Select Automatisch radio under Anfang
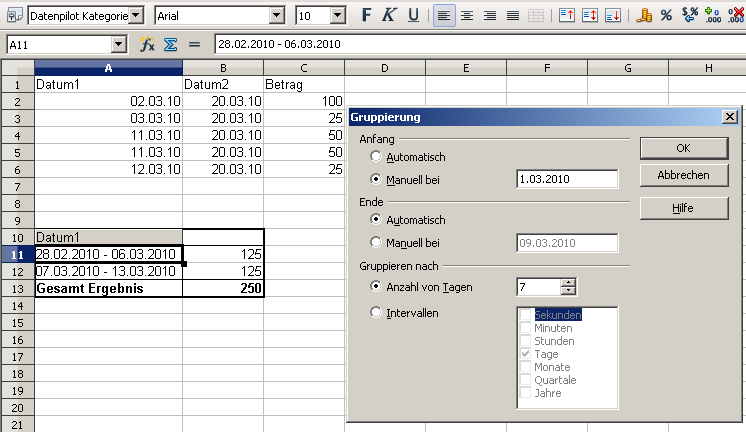The height and width of the screenshot is (432, 746). pyautogui.click(x=376, y=157)
